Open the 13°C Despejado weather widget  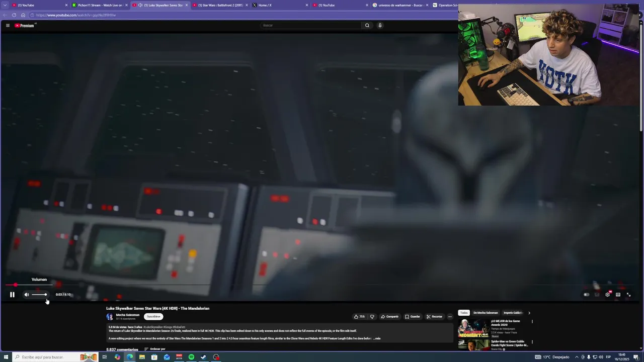pyautogui.click(x=552, y=357)
